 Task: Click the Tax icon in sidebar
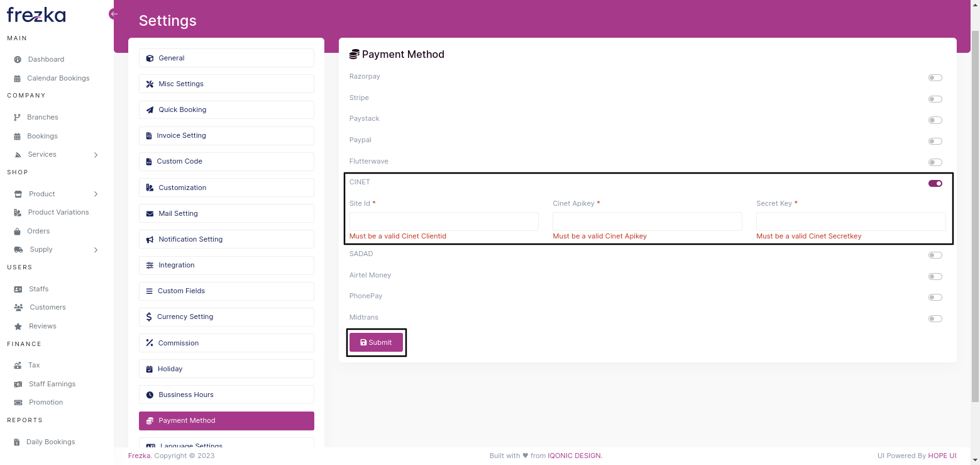point(18,365)
